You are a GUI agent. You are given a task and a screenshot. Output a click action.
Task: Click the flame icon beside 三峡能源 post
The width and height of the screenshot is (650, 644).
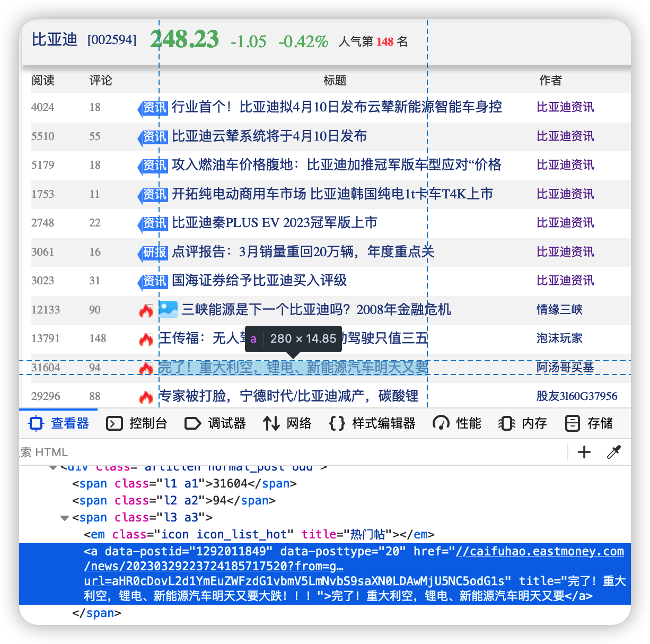pos(146,310)
